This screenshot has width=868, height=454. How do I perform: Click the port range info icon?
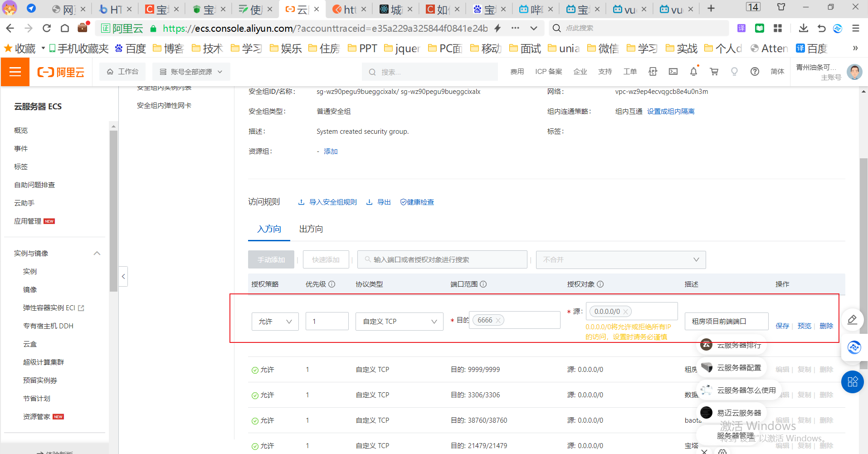[x=483, y=284]
